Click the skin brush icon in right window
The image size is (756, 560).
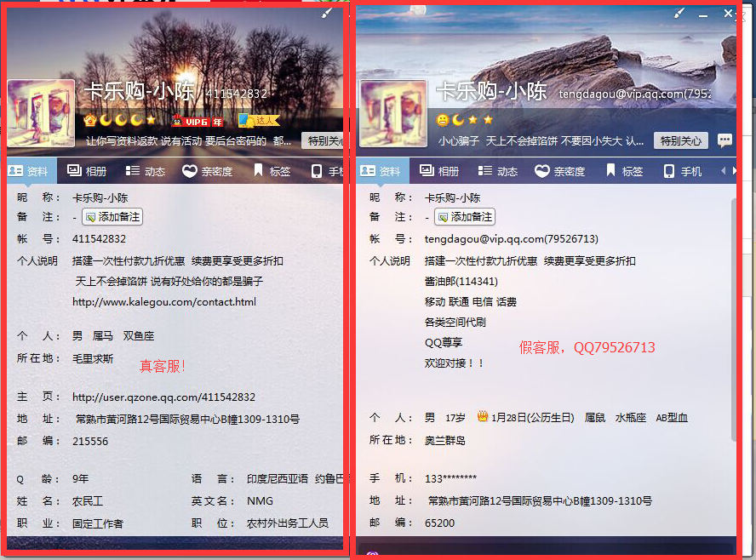click(x=679, y=13)
